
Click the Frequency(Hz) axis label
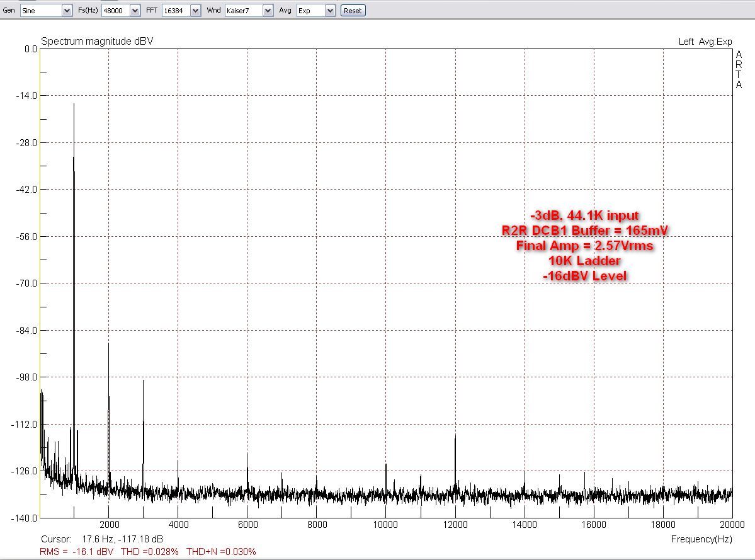(703, 539)
